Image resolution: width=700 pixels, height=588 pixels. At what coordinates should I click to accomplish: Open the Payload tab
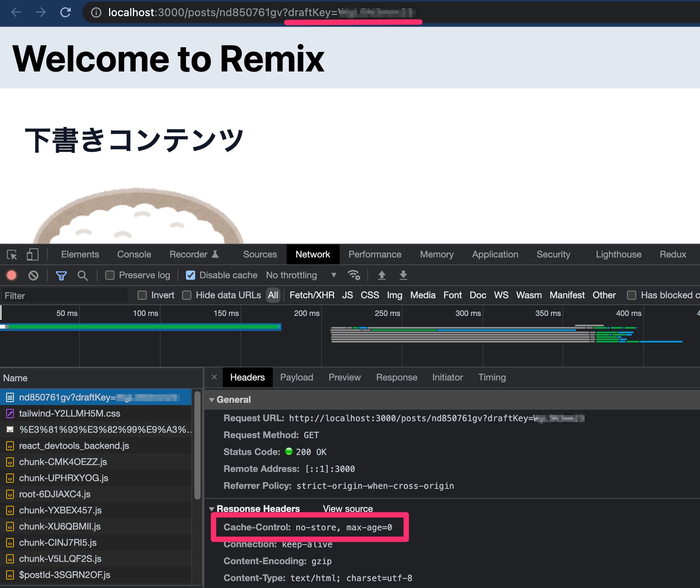[x=296, y=377]
